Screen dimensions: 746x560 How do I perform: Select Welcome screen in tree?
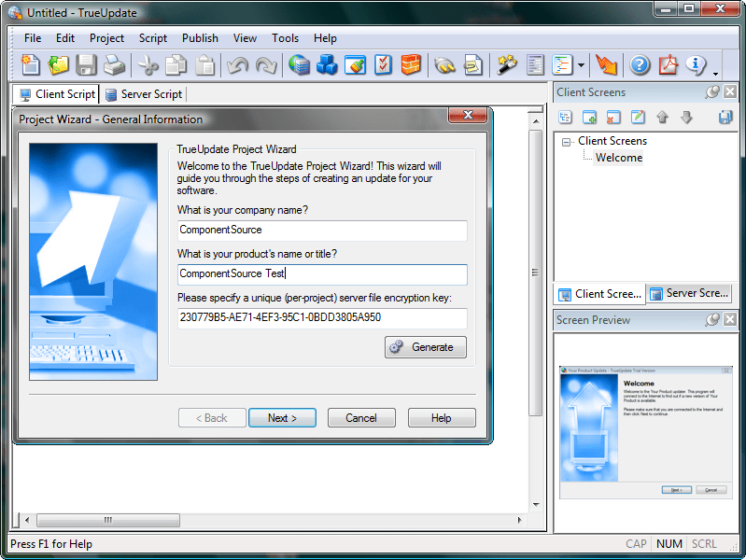[618, 158]
